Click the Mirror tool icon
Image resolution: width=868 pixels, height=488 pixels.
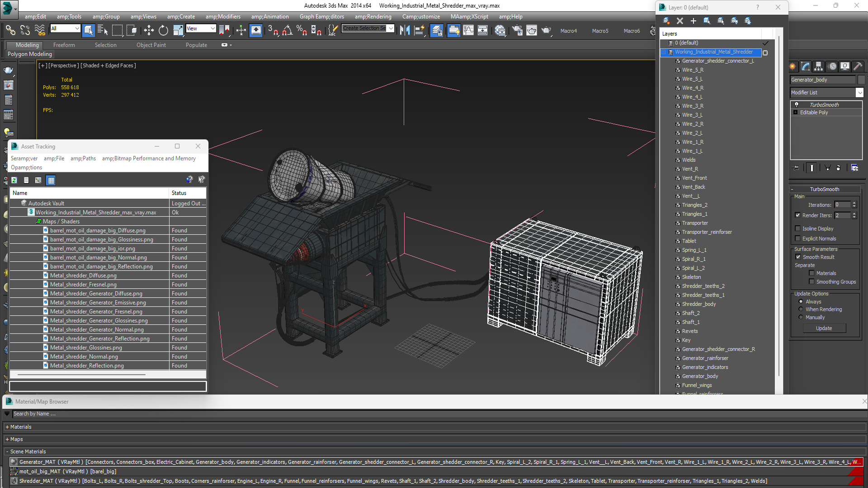coord(405,30)
